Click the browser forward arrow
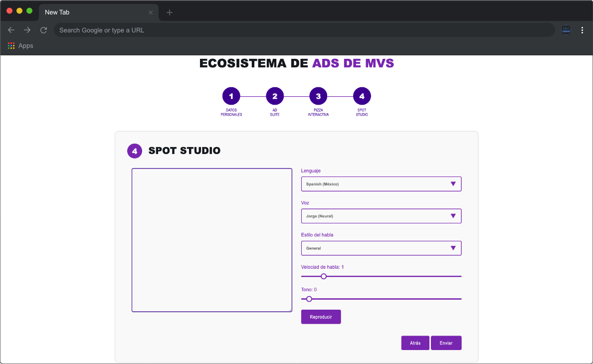 27,30
